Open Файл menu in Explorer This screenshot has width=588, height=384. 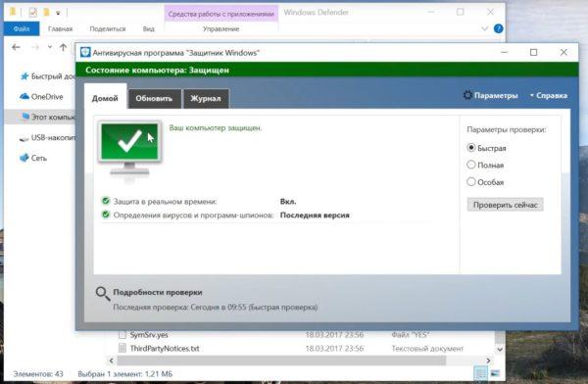[22, 28]
